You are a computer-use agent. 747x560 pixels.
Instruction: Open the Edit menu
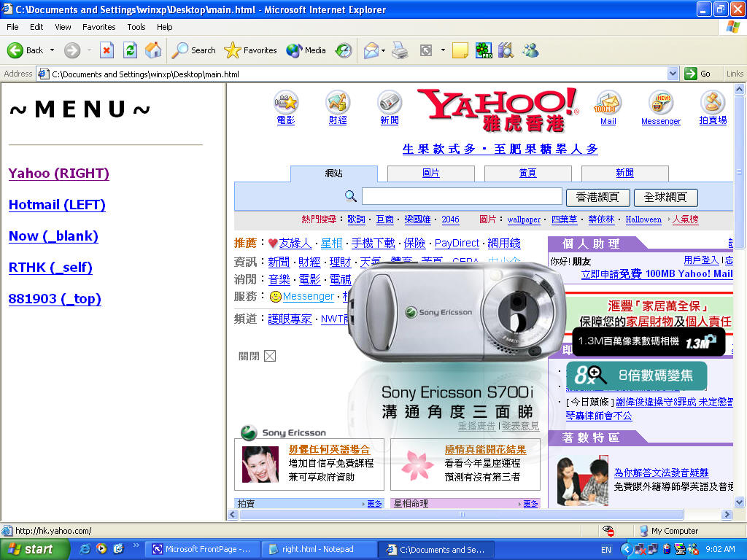point(36,27)
